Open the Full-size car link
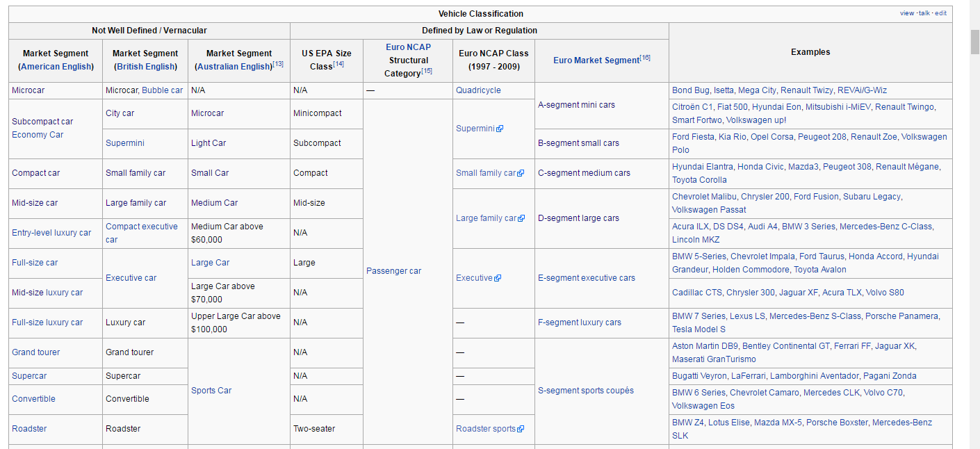980x449 pixels. click(35, 263)
